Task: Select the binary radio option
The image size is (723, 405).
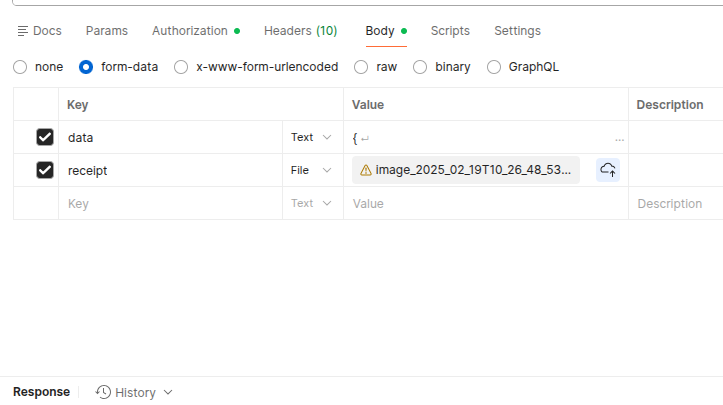Action: pyautogui.click(x=420, y=67)
